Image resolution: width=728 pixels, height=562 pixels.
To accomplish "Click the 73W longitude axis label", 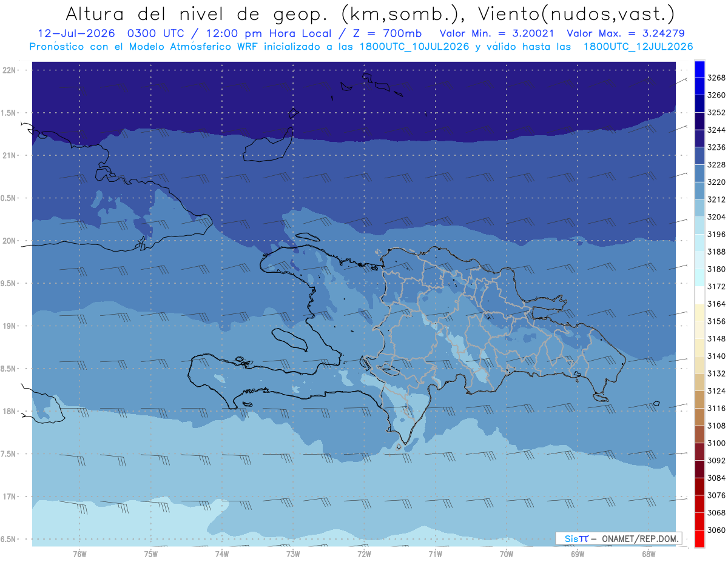I will (x=293, y=554).
